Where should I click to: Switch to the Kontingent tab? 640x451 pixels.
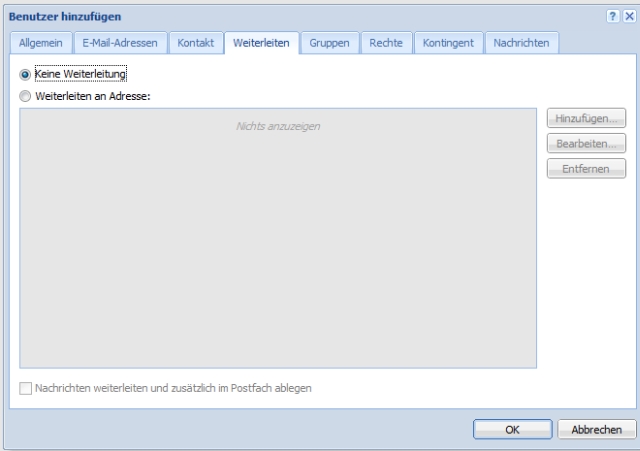pos(448,43)
